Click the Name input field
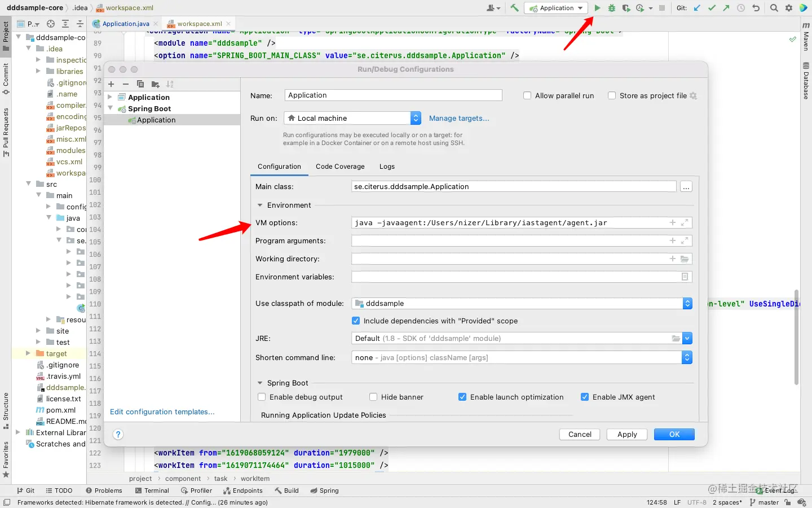 393,95
